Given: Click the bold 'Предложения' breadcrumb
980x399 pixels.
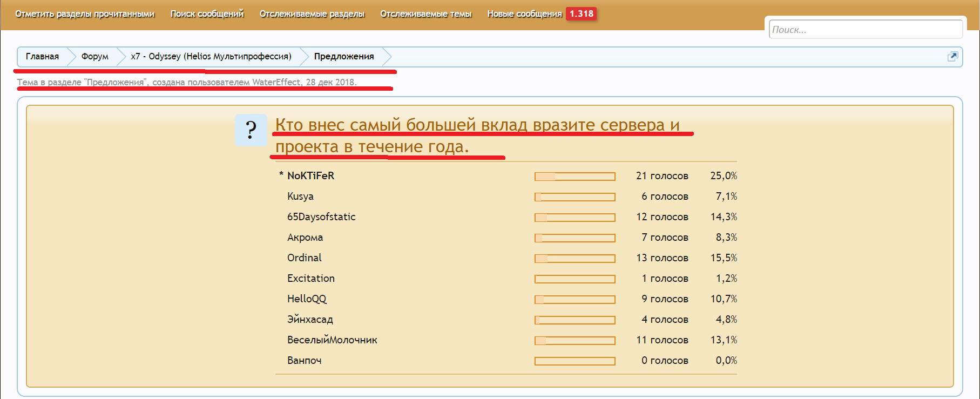Looking at the screenshot, I should tap(344, 57).
